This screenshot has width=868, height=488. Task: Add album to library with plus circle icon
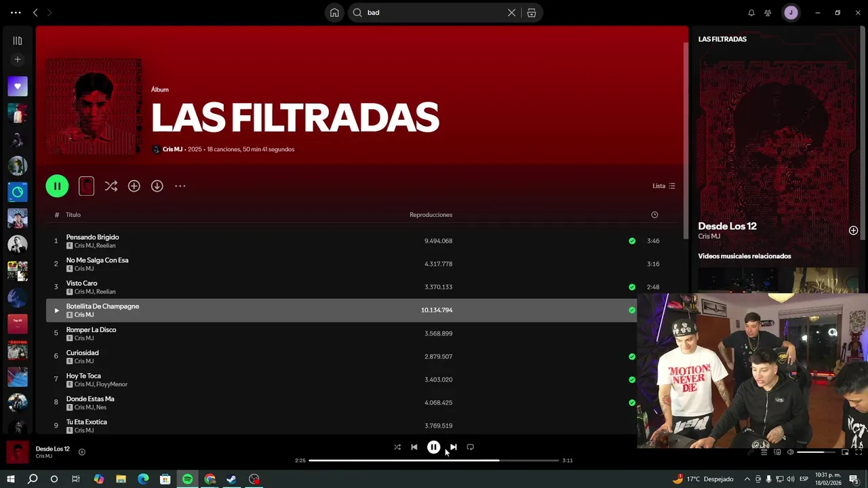[x=134, y=186]
